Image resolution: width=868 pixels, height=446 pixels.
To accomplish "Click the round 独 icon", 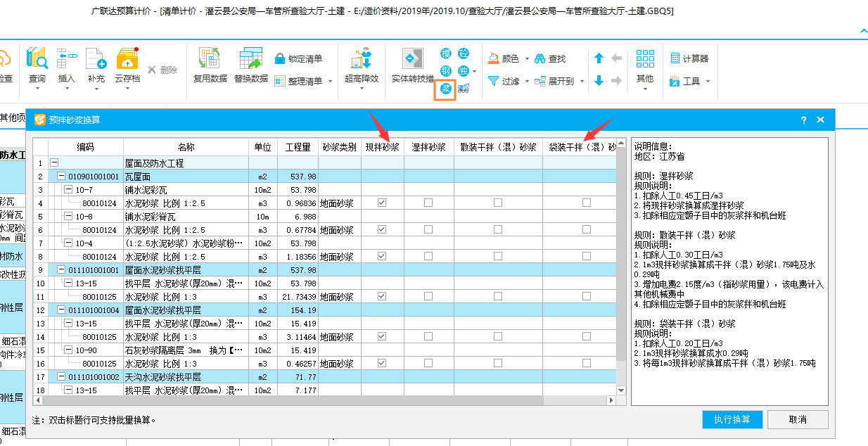I will (464, 71).
